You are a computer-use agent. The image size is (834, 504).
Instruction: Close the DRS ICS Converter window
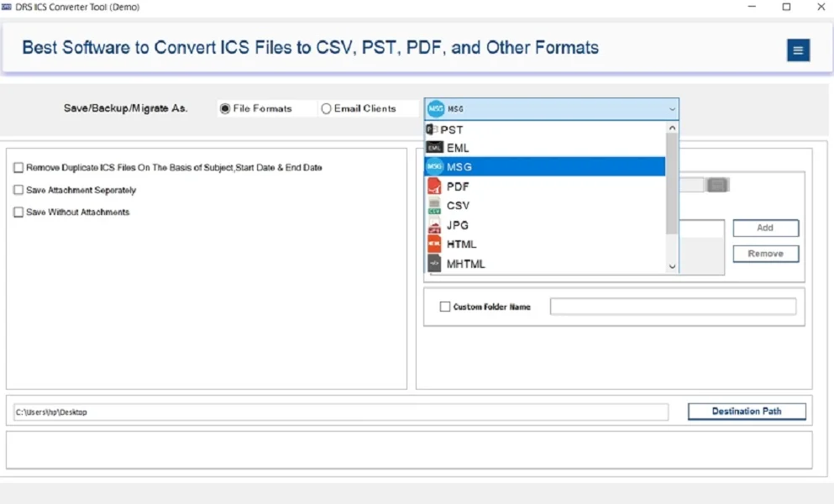tap(821, 7)
